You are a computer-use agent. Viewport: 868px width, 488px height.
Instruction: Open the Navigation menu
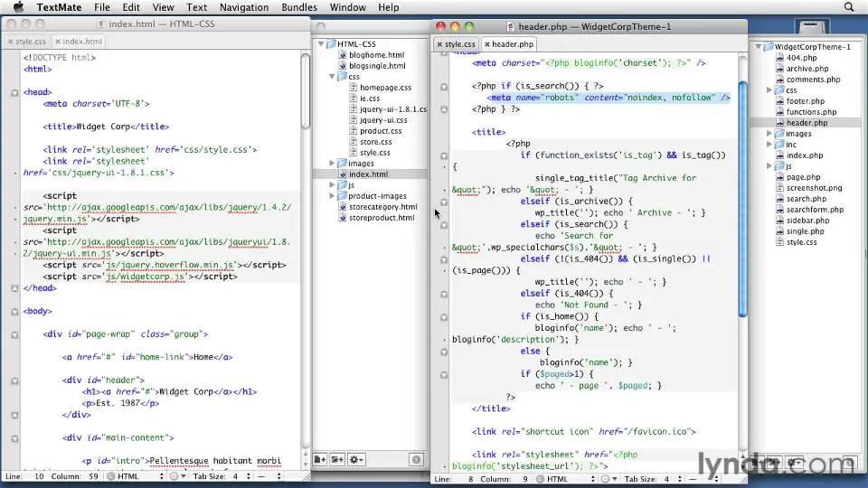(x=243, y=7)
